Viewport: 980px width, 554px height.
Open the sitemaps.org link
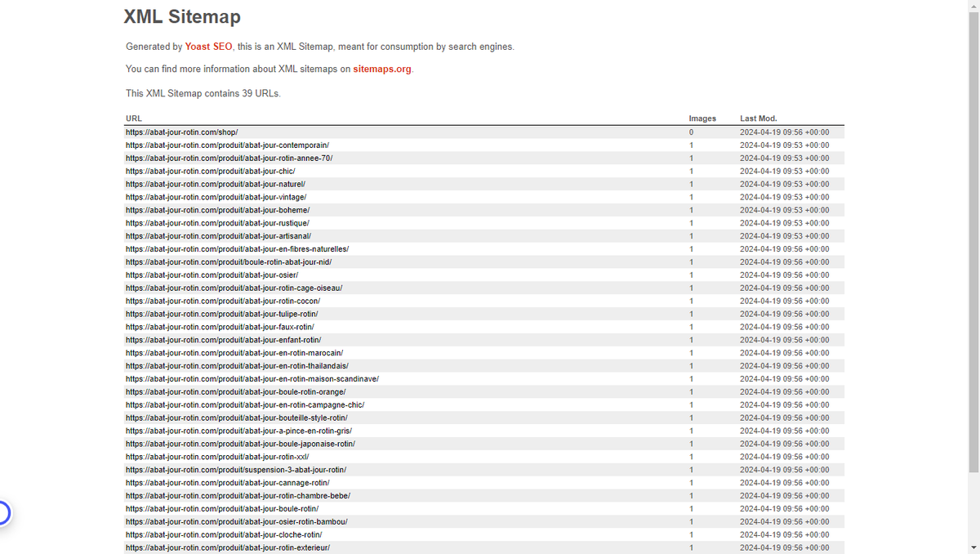point(382,69)
